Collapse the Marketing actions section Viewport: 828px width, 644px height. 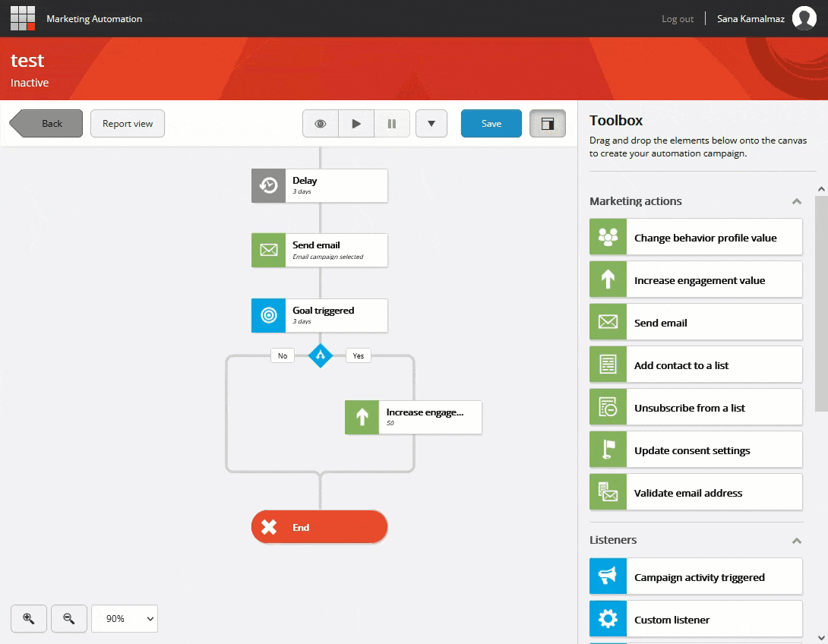coord(797,202)
